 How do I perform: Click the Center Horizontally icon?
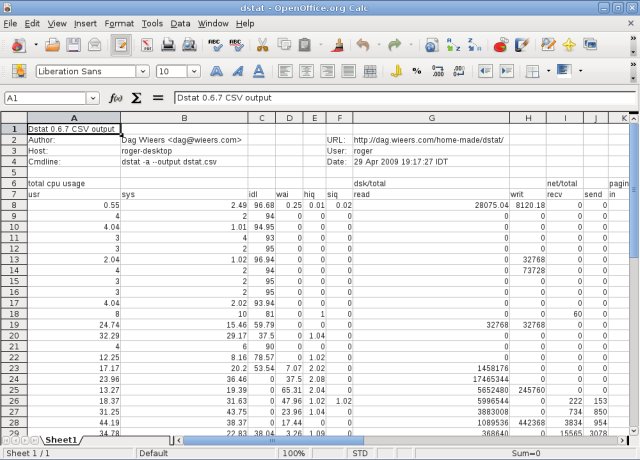(x=307, y=71)
